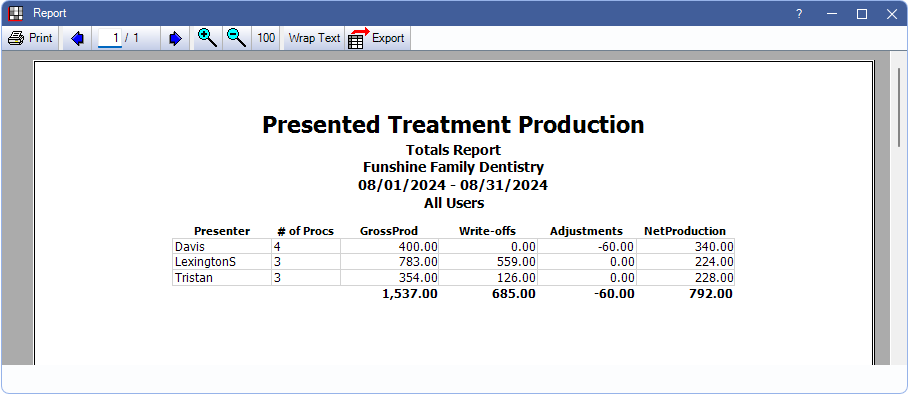
Task: Click the -60.00 adjustment in Davis row
Action: click(x=587, y=247)
